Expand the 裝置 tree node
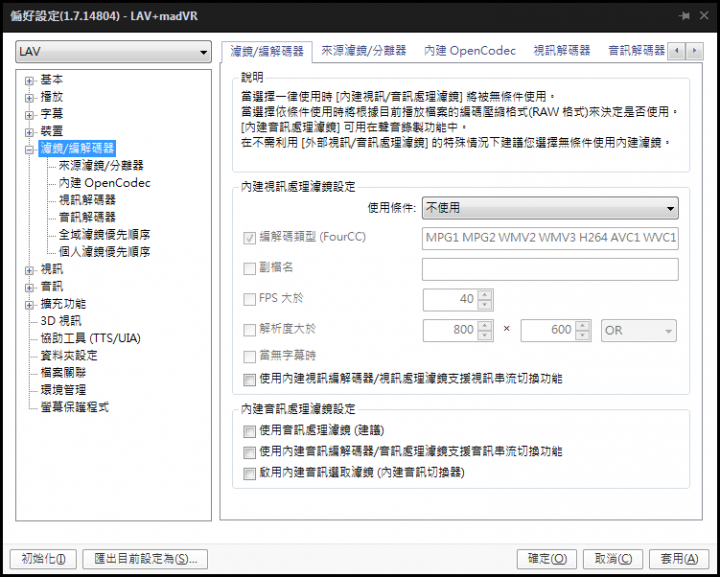The image size is (720, 577). click(29, 132)
